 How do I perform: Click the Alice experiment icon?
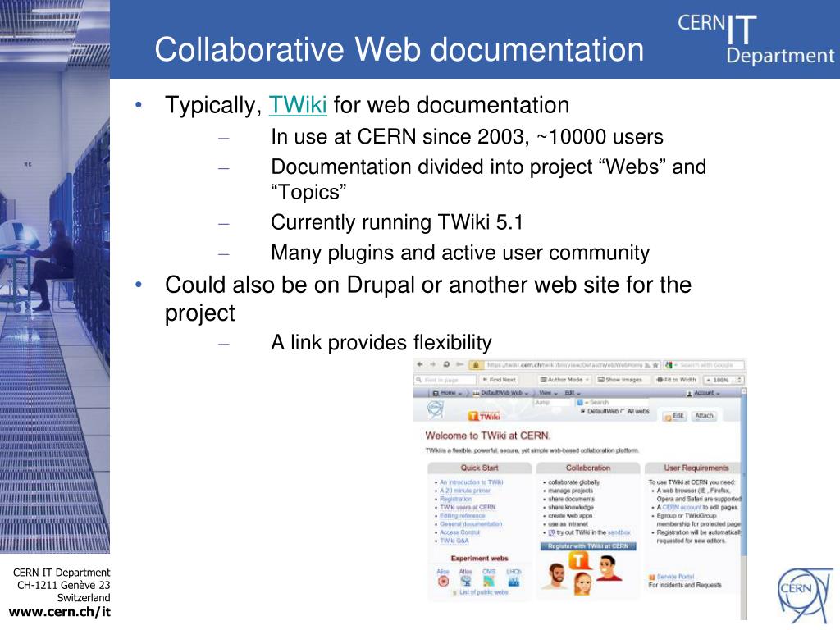tap(443, 582)
